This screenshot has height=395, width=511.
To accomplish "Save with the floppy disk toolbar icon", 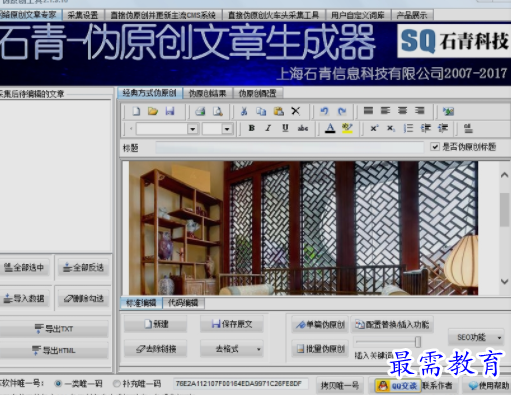I will [170, 111].
